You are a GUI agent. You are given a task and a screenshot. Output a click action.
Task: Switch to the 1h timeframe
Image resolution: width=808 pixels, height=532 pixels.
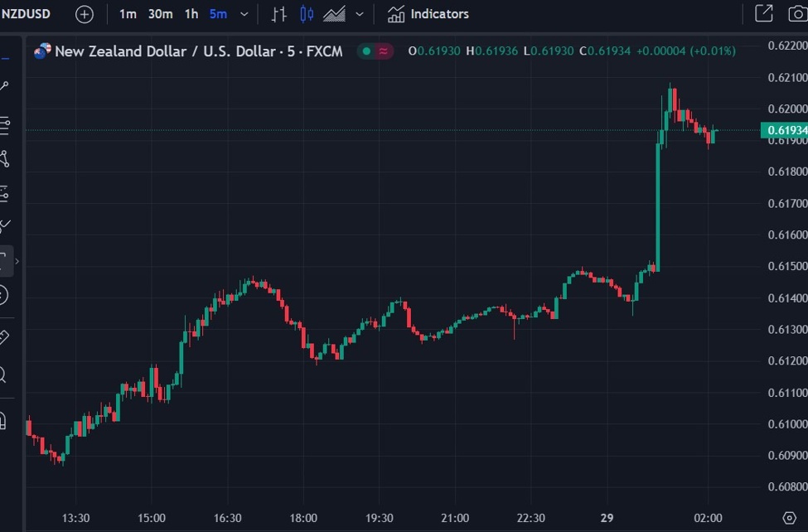coord(190,13)
